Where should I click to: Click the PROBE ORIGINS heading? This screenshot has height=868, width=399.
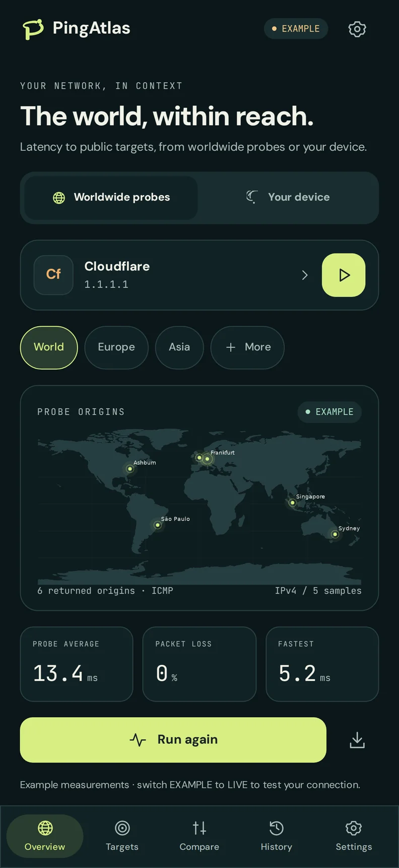point(81,412)
